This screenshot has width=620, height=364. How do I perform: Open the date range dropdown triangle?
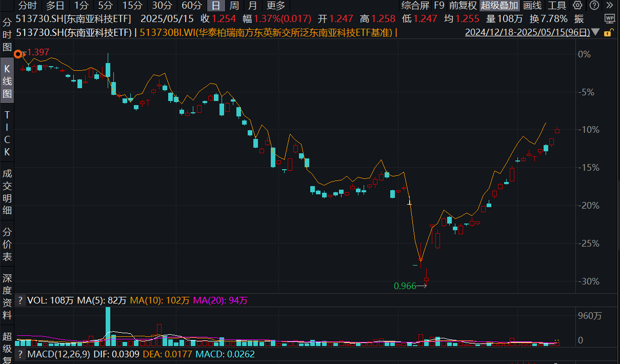coord(595,32)
